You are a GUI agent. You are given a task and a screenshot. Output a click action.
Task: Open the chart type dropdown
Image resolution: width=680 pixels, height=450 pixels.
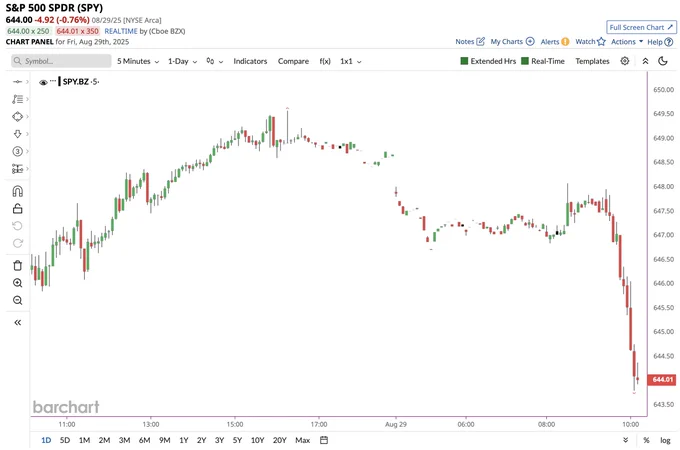coord(215,61)
